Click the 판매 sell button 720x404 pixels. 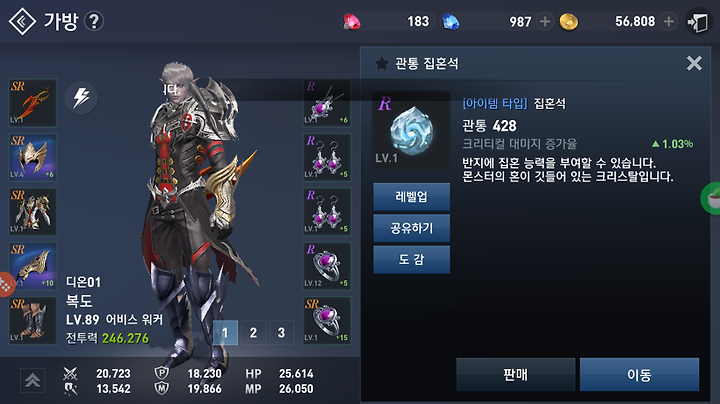click(x=516, y=375)
